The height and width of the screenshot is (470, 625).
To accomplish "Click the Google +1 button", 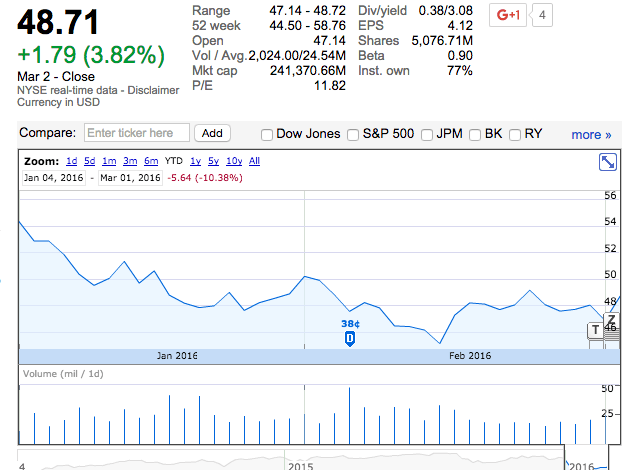I will (x=508, y=15).
